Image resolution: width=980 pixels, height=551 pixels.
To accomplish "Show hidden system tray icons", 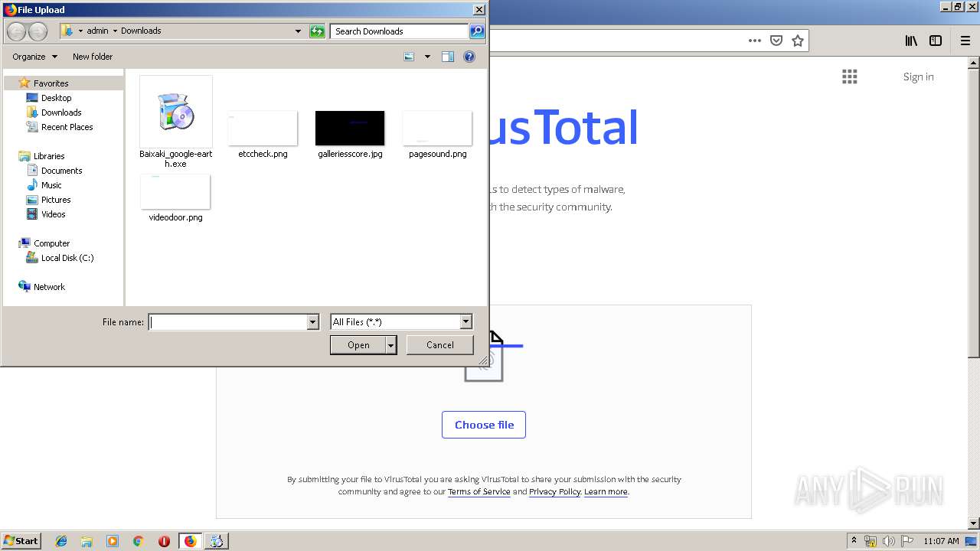I will (x=854, y=541).
